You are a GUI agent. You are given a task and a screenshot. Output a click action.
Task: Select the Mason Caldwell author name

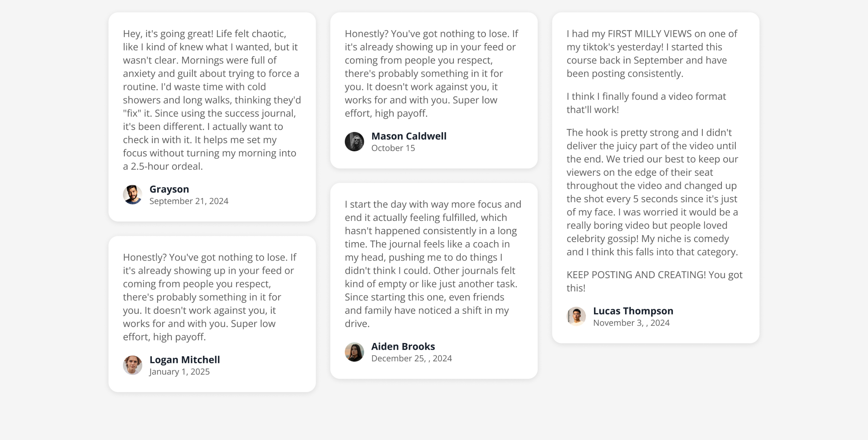pos(409,136)
